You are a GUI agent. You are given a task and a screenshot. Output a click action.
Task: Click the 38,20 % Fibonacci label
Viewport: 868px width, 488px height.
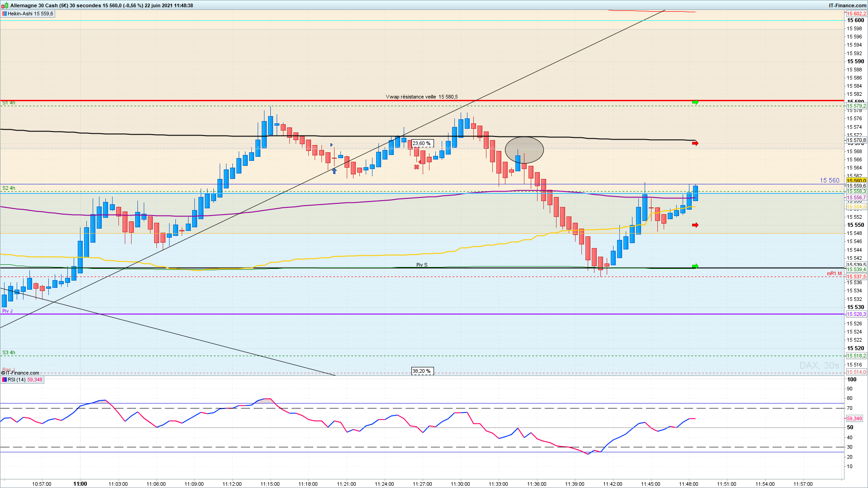(x=421, y=371)
